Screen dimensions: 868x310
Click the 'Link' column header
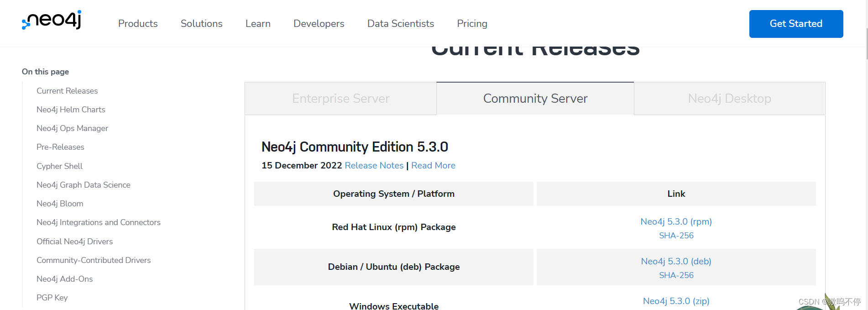point(676,194)
